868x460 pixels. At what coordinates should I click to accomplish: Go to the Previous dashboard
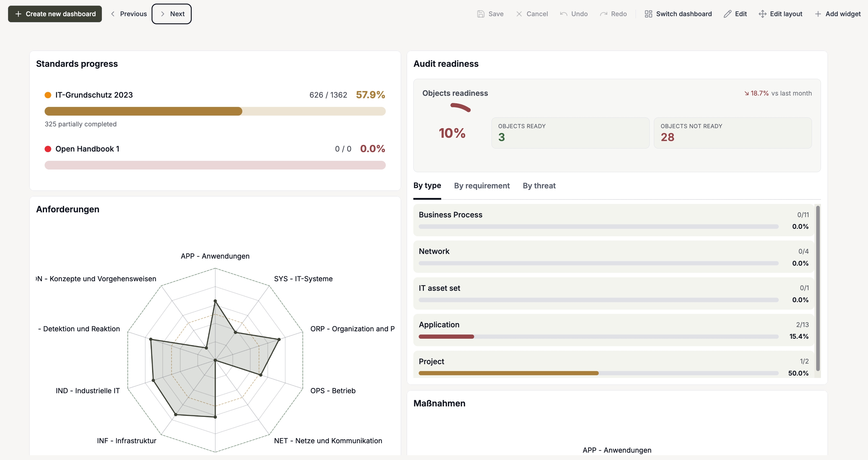(129, 14)
